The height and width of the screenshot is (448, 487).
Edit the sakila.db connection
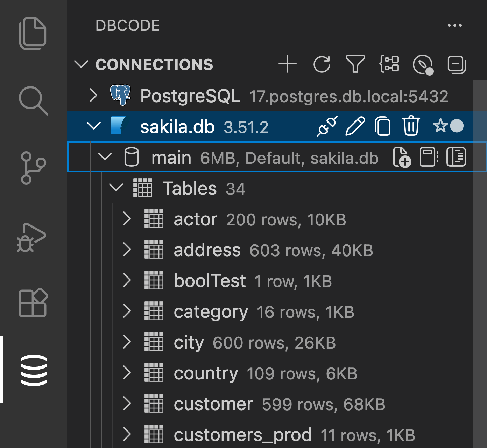click(355, 126)
